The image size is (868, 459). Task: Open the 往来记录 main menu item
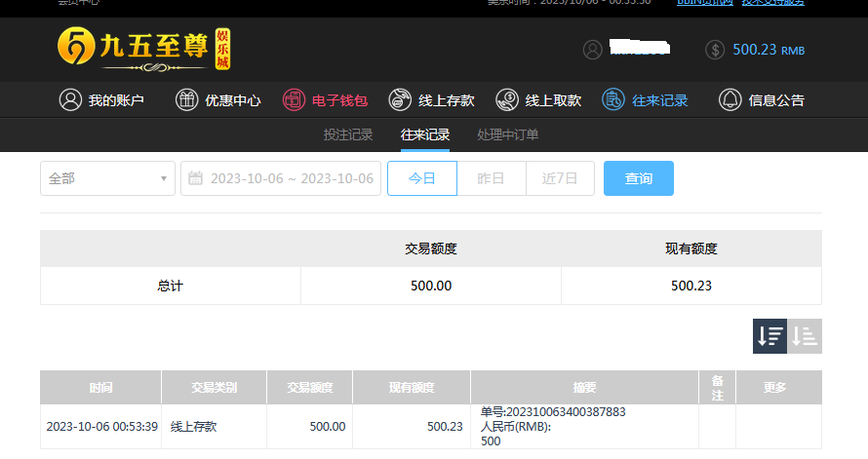[645, 100]
